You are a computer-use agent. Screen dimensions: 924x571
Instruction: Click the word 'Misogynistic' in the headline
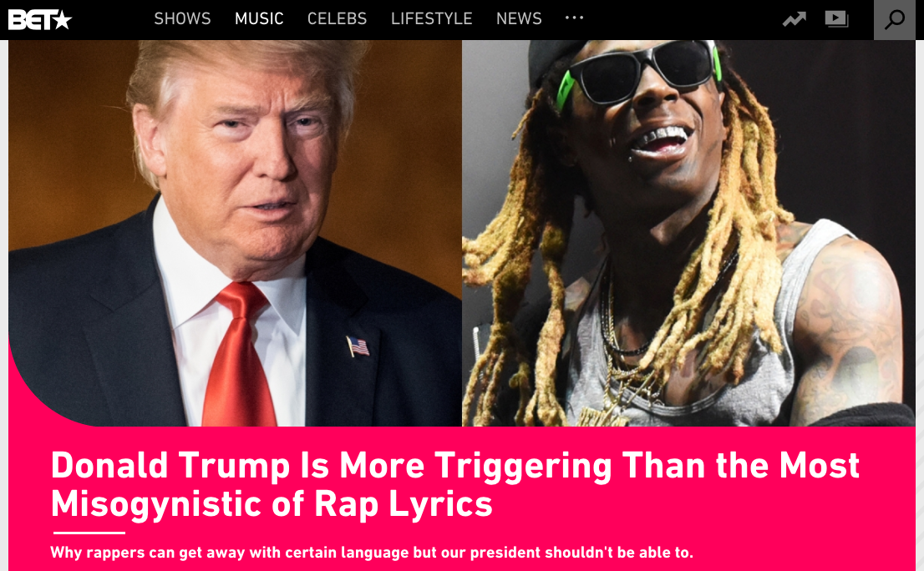click(x=156, y=504)
